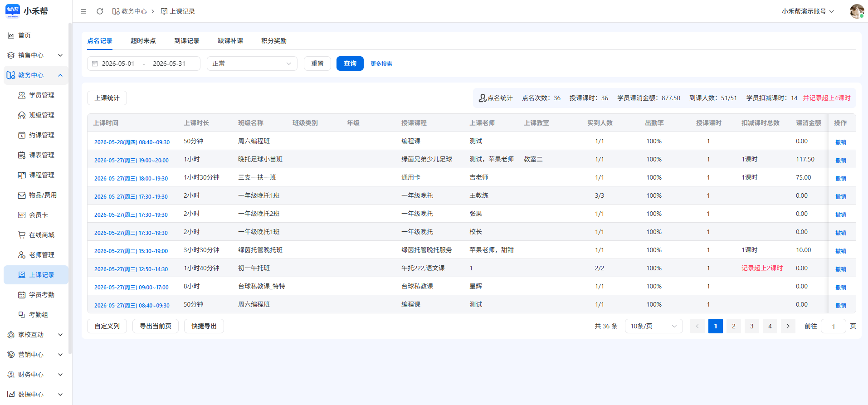Click the 2026-05-01 start date field
Image resolution: width=868 pixels, height=405 pixels.
point(118,63)
